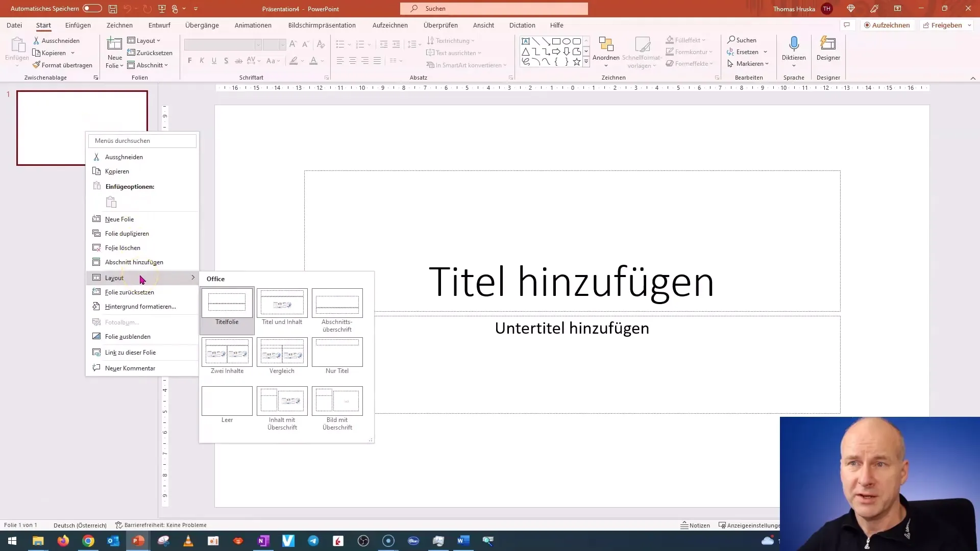Click Neue Folie button
The height and width of the screenshot is (551, 980).
119,219
